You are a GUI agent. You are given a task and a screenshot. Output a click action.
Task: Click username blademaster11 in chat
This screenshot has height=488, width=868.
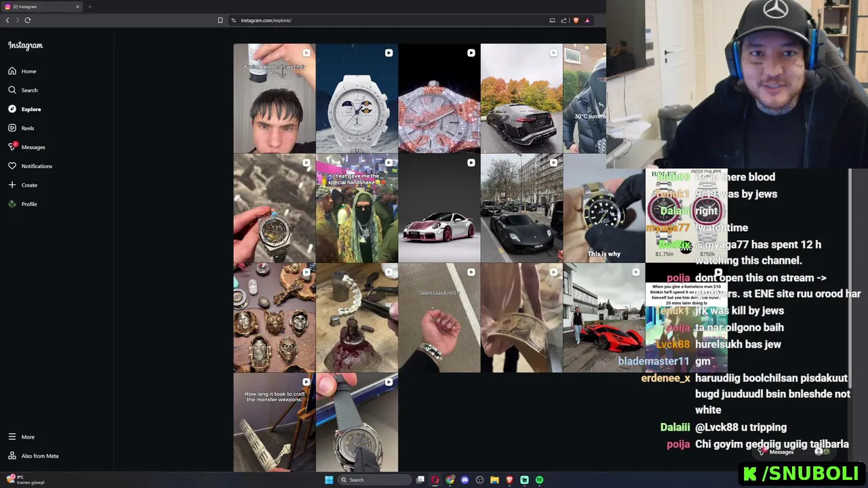[654, 361]
